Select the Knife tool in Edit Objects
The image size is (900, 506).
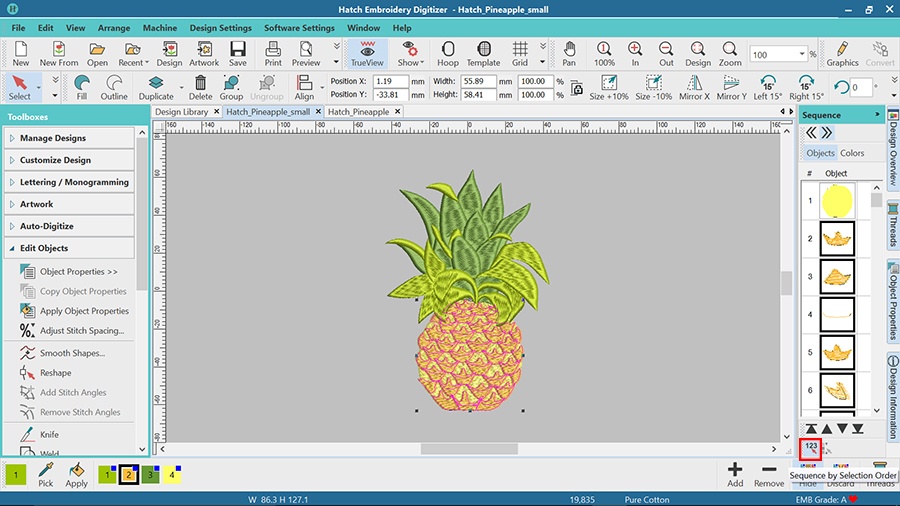tap(49, 435)
